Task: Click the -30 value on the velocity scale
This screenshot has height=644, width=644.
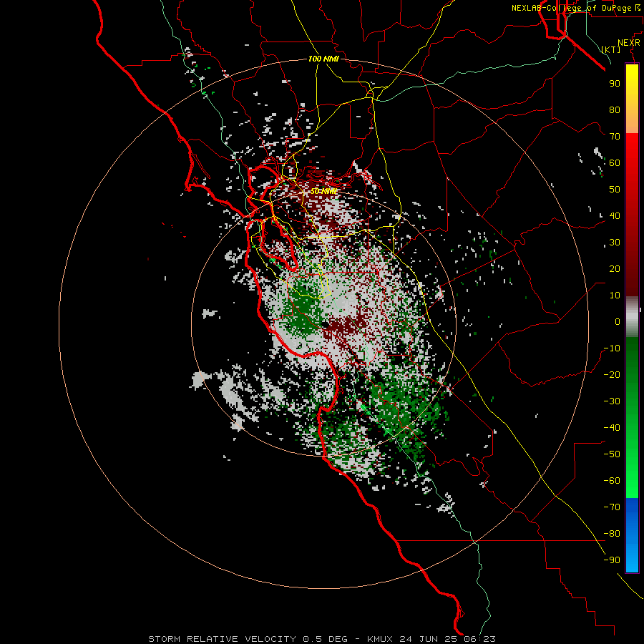Action: (x=612, y=401)
